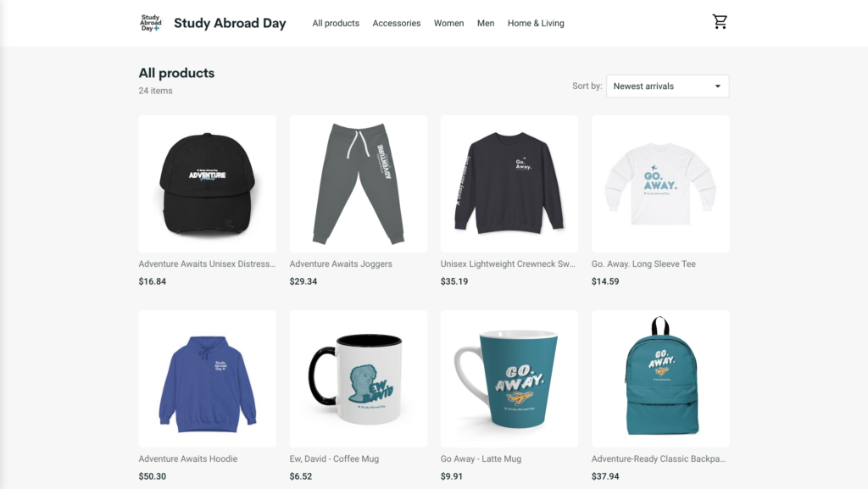
Task: Click the Go. Away. Long Sleeve Tee title
Action: tap(643, 264)
